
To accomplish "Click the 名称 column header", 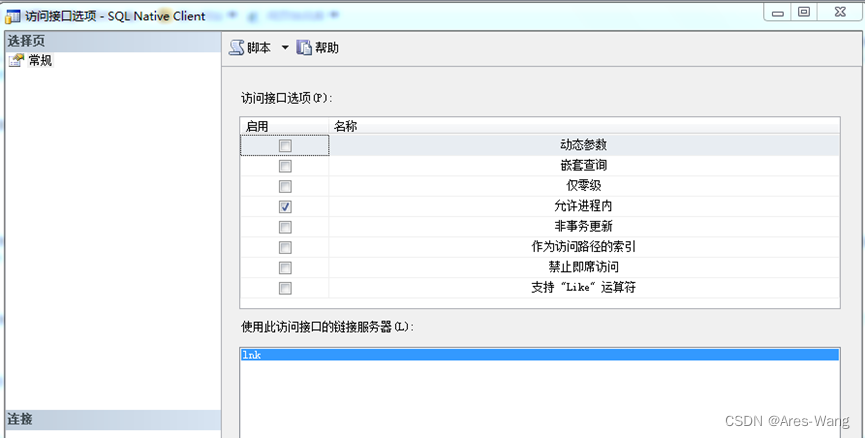I will click(584, 126).
